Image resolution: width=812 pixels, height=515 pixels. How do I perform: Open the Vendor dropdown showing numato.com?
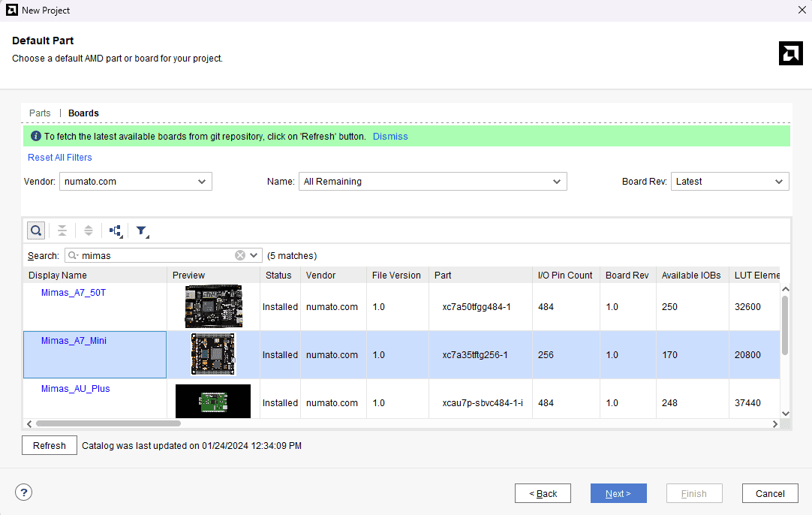coord(136,182)
